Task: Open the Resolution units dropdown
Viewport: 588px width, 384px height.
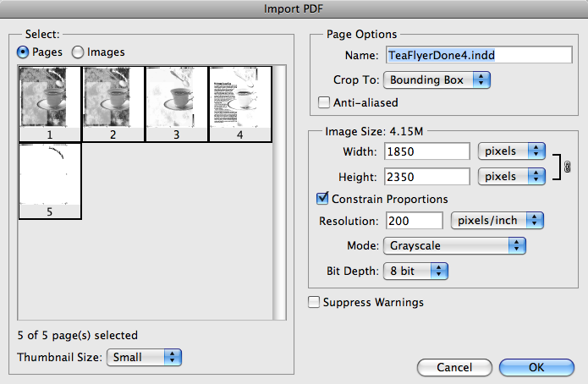Action: point(497,221)
